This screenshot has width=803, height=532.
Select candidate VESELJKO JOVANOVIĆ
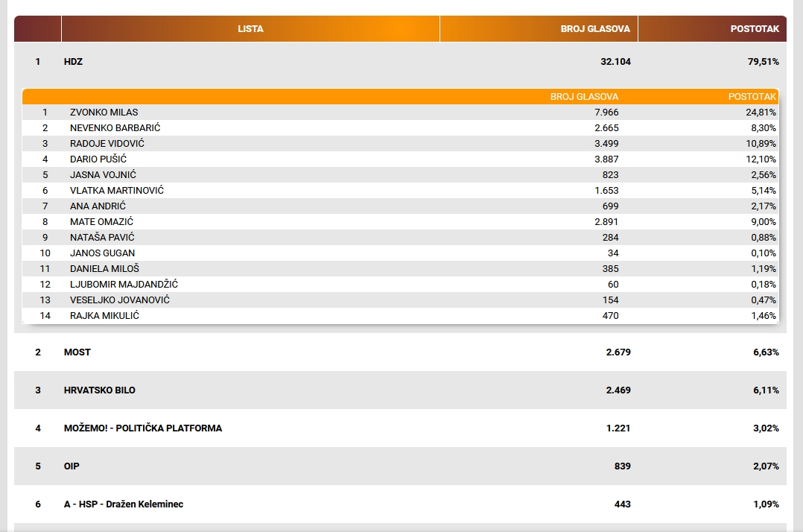click(x=400, y=300)
